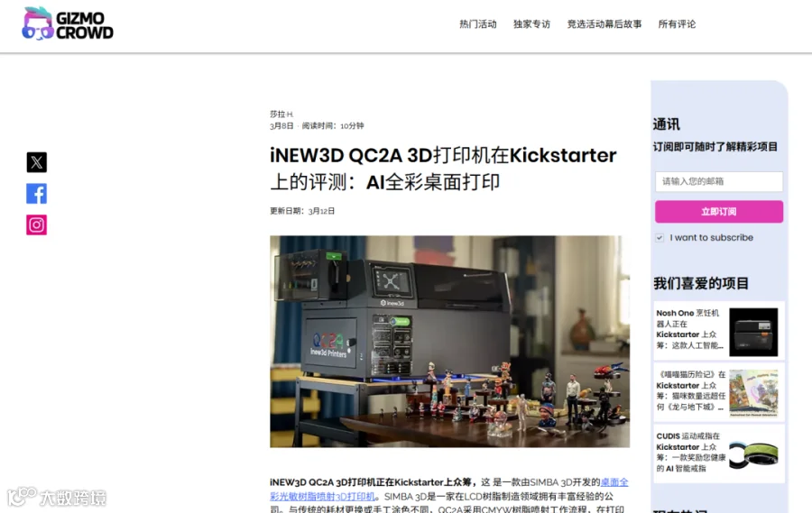The image size is (812, 513).
Task: Open the 喵喵猫历险记 Kickstarter project card
Action: 719,392
